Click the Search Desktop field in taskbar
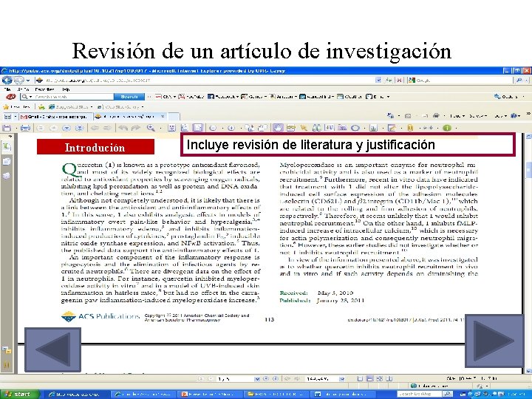 pos(420,394)
